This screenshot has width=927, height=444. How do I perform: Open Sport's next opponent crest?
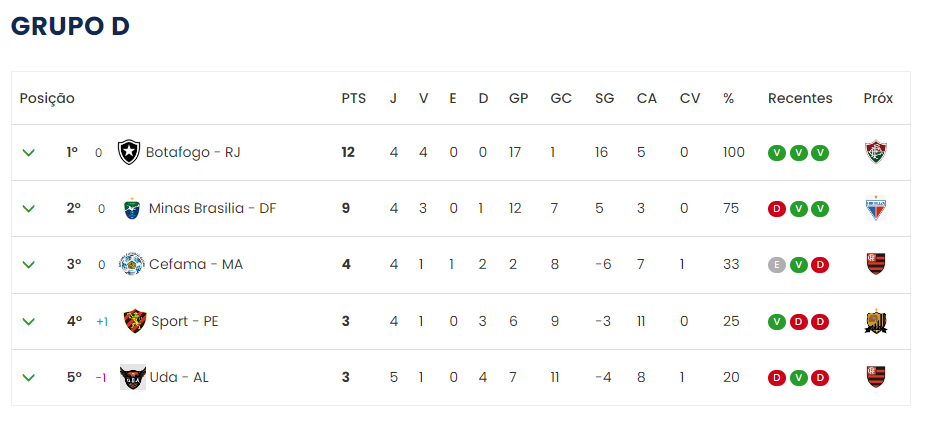click(x=876, y=321)
